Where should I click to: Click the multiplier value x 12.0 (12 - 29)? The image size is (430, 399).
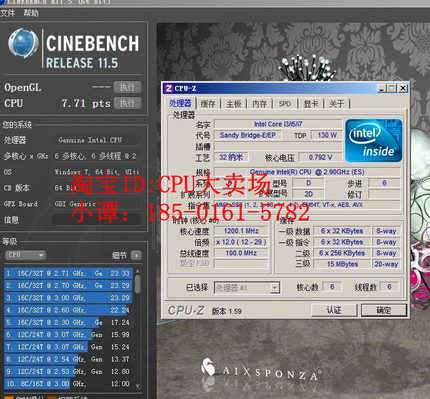point(241,242)
